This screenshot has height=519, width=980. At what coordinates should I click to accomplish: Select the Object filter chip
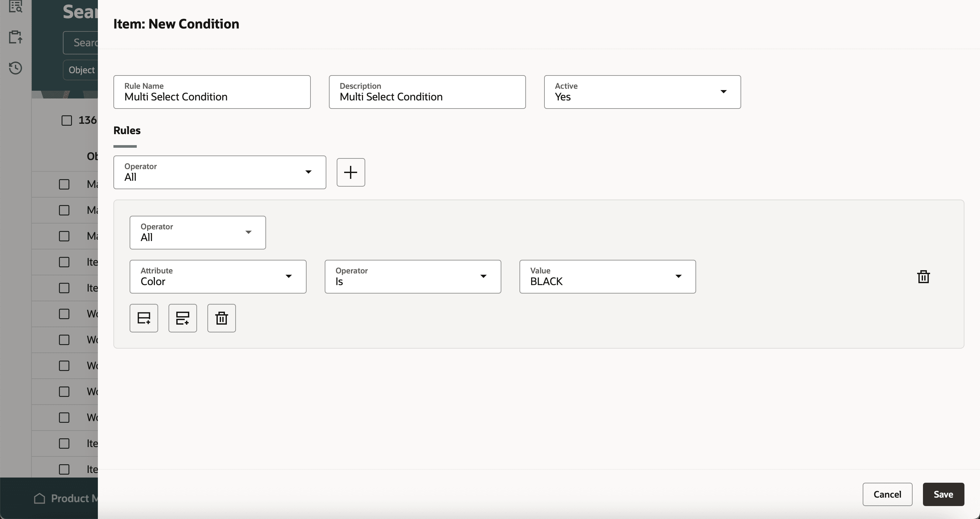pyautogui.click(x=81, y=70)
